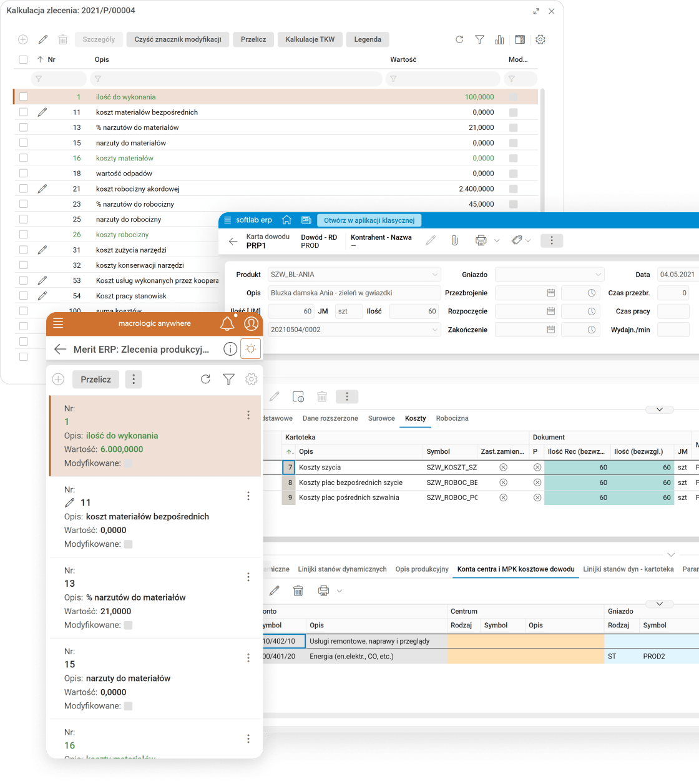
Task: Click the chart icon in calculation toolbar
Action: (x=499, y=39)
